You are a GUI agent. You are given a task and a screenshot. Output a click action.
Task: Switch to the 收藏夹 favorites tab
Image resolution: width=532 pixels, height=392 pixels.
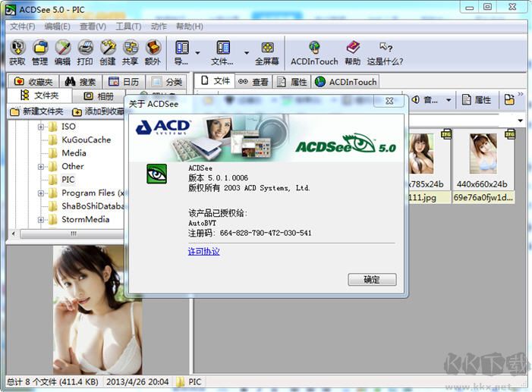click(33, 82)
